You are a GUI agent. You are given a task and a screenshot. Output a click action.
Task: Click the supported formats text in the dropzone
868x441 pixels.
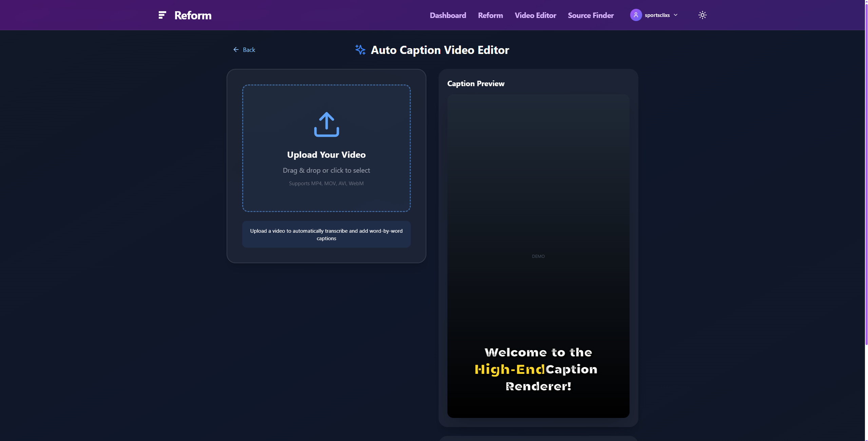coord(326,183)
